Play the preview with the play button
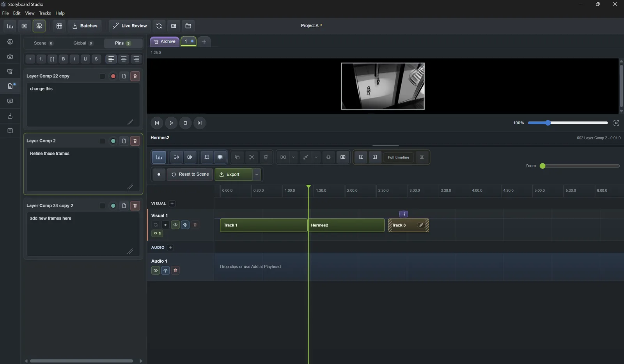The height and width of the screenshot is (364, 624). (171, 123)
